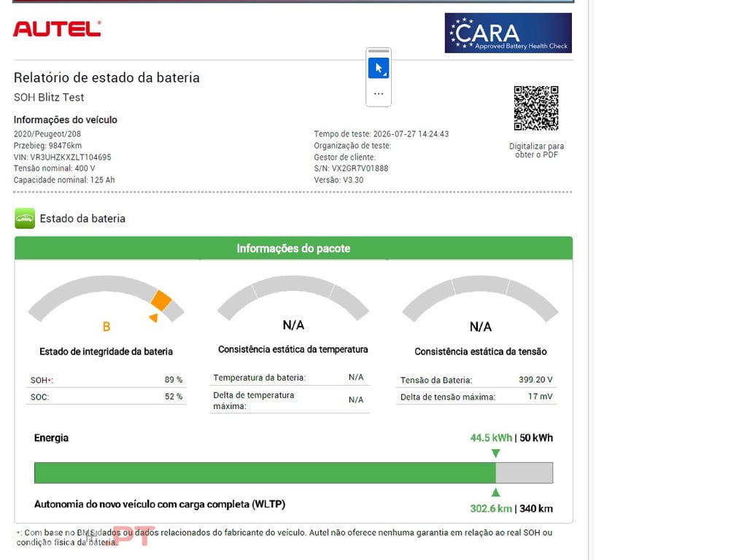Click the QR code to get PDF
Screen dimensions: 747x560
pos(536,108)
